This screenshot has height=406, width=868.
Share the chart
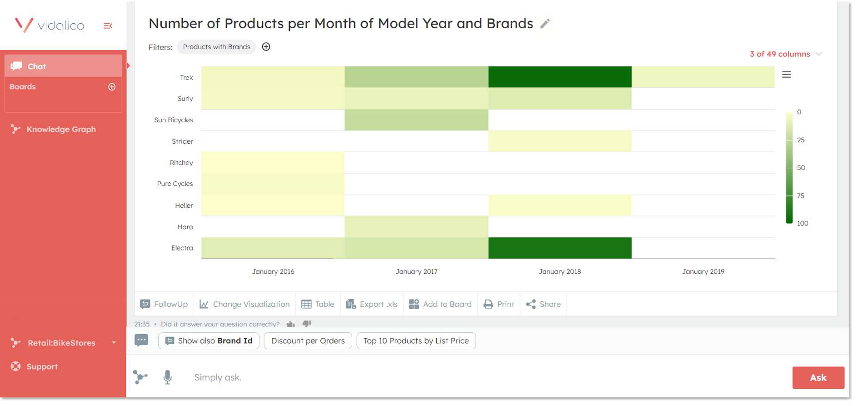(x=544, y=304)
